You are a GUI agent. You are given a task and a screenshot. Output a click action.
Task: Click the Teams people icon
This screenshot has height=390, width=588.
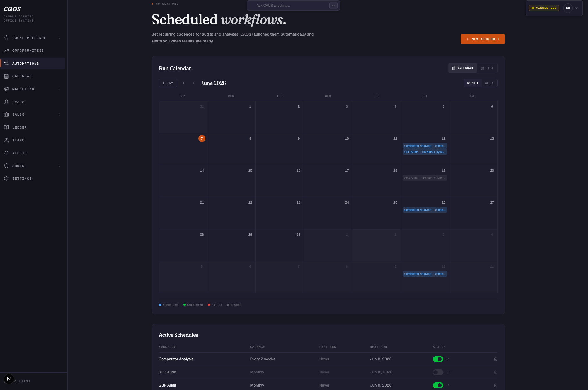click(6, 140)
